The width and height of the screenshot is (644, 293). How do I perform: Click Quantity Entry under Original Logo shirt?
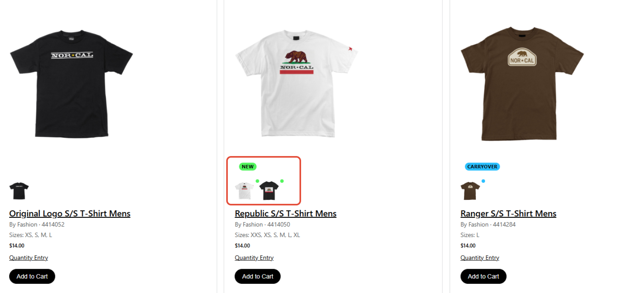29,258
